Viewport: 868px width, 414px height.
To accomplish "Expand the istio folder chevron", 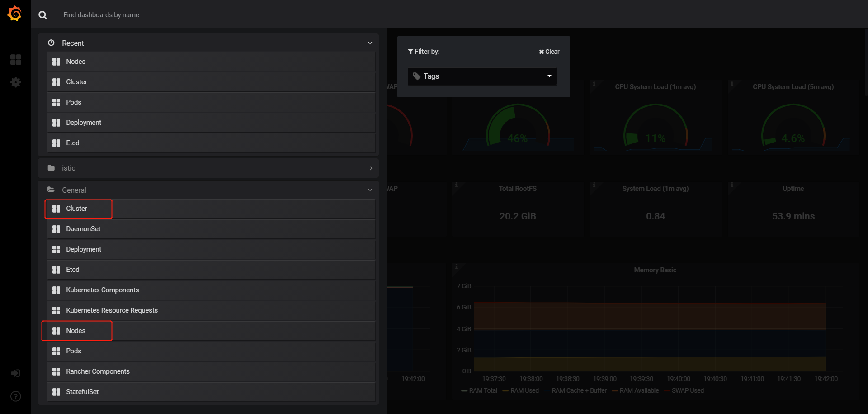I will [x=371, y=168].
